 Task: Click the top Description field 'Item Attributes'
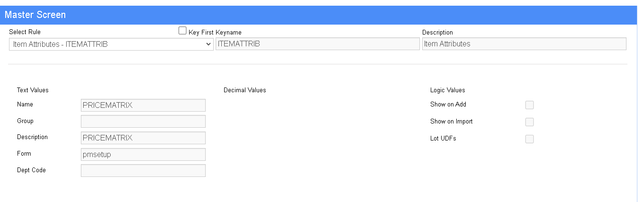click(524, 44)
